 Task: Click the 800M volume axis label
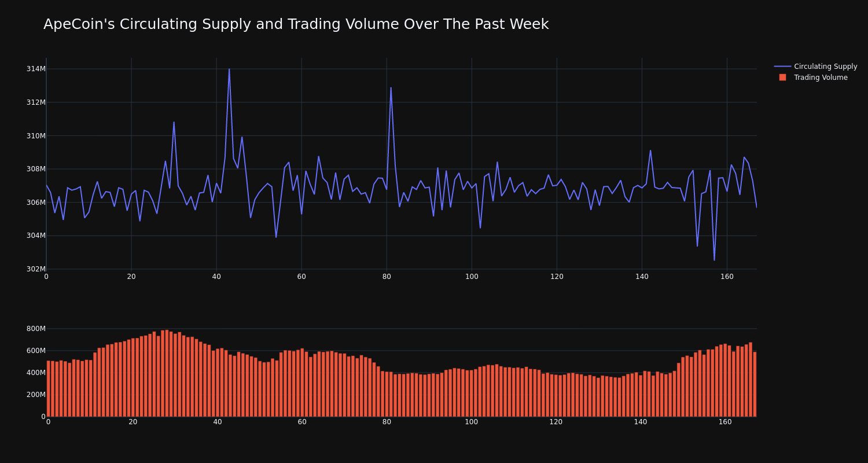tap(36, 329)
